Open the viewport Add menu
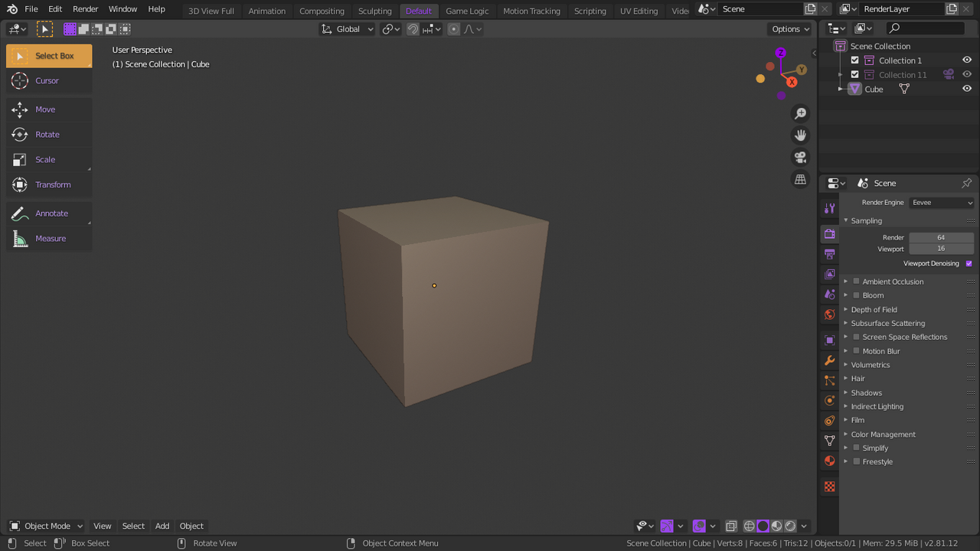This screenshot has width=980, height=551. tap(162, 526)
